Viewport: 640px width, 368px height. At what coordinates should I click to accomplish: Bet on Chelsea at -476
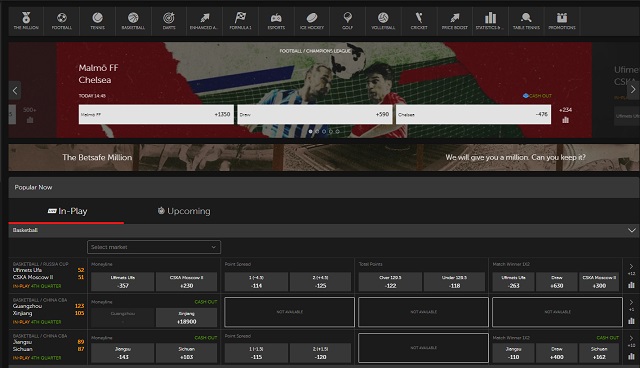[473, 114]
